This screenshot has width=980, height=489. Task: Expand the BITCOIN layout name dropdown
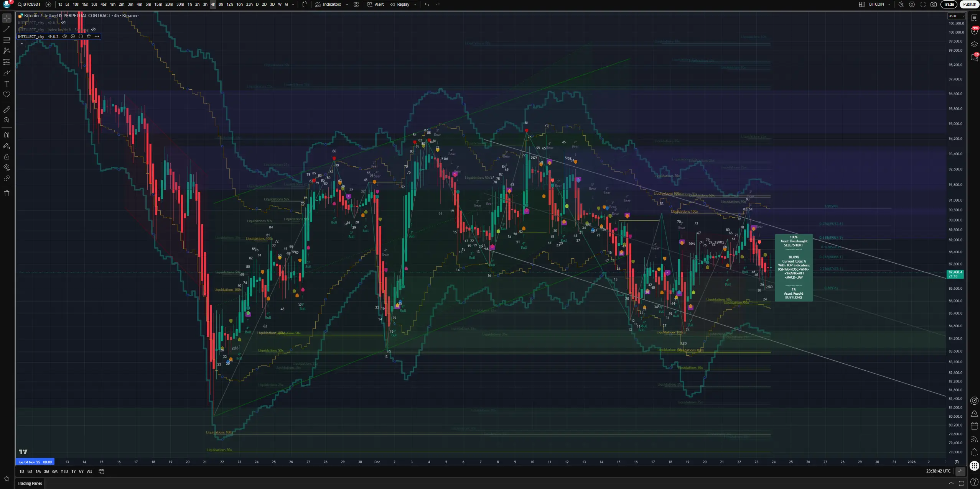889,5
